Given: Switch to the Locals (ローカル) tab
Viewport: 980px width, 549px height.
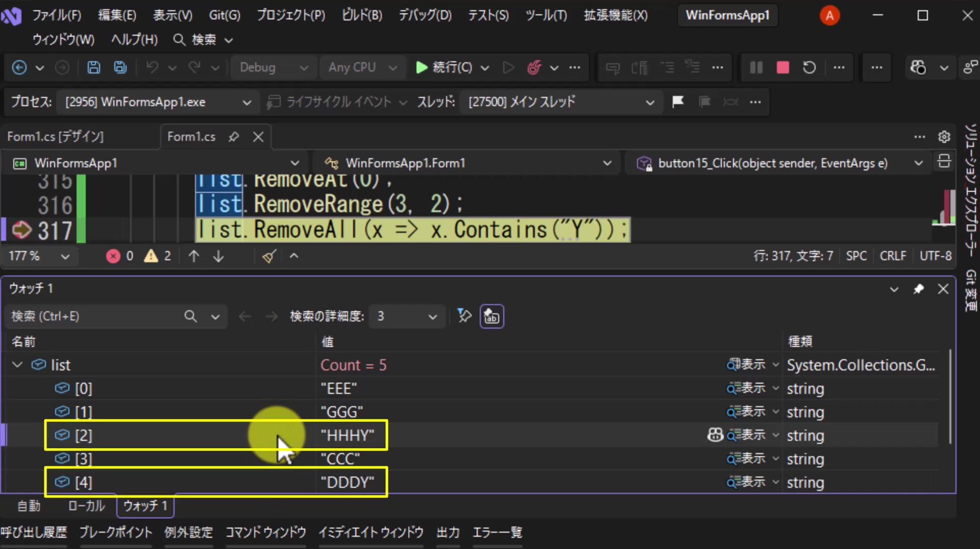Looking at the screenshot, I should point(87,506).
